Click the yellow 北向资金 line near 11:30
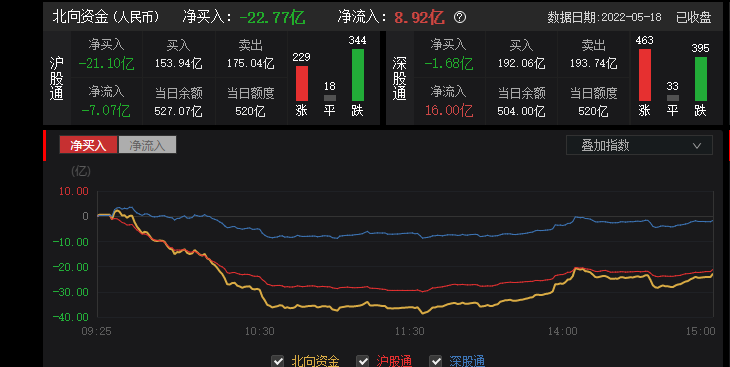This screenshot has height=367, width=730. click(x=410, y=307)
